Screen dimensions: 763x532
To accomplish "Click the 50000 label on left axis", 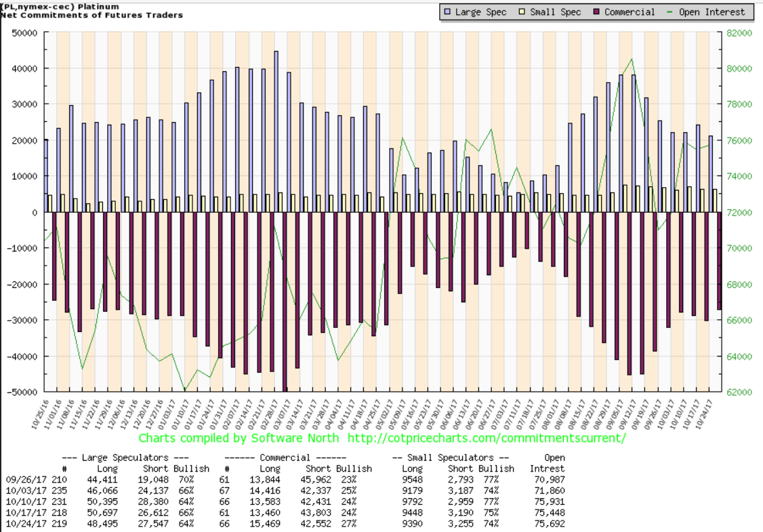I will coord(24,33).
